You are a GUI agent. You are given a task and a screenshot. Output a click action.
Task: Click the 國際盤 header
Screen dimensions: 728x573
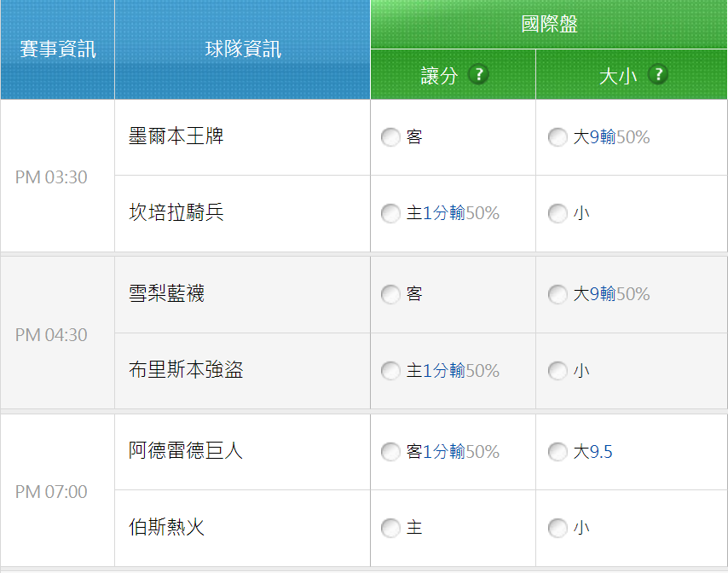point(549,24)
